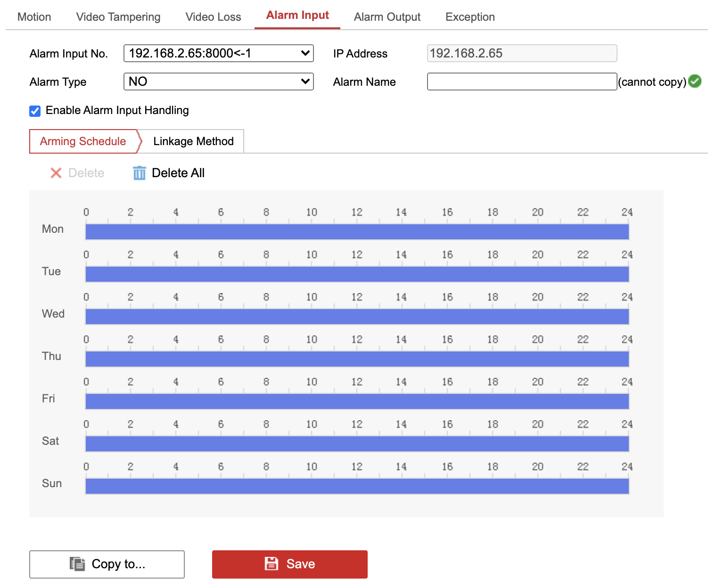Click Friday's schedule timeline bar
This screenshot has width=708, height=588.
[x=357, y=401]
